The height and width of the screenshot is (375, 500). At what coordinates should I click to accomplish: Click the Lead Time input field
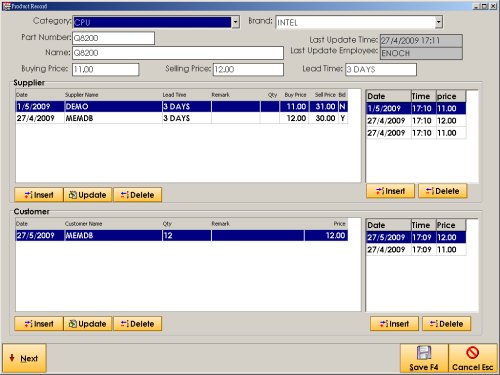381,69
